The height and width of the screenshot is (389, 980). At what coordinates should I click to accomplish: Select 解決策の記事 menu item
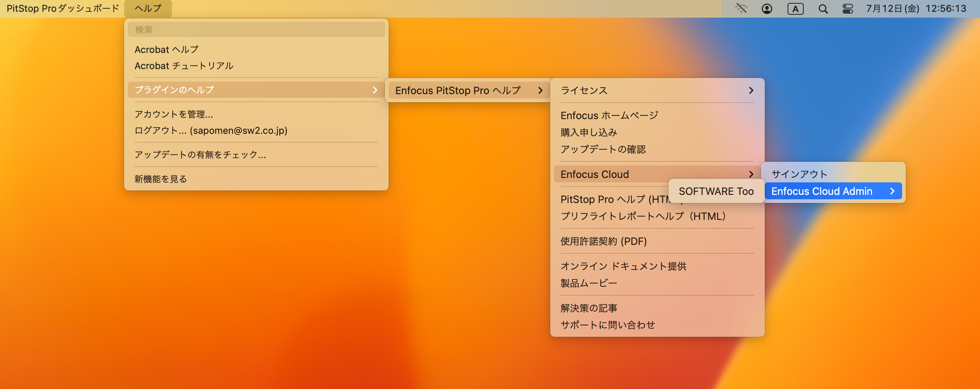(x=657, y=308)
